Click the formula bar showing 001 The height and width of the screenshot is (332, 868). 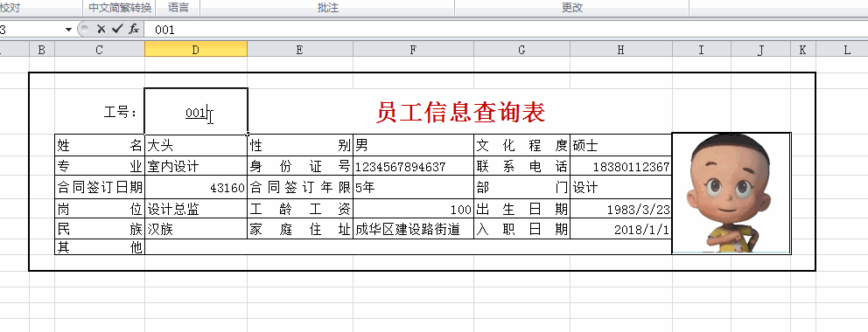tap(505, 30)
